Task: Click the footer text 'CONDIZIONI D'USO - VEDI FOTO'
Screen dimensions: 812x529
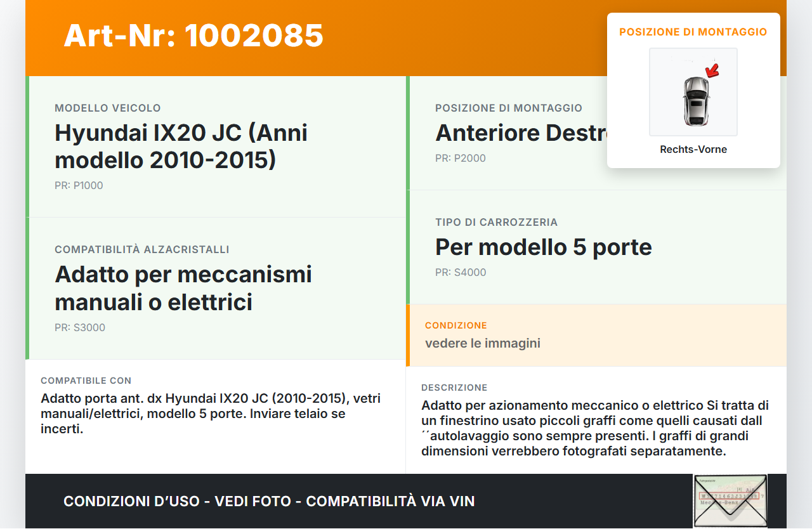Action: [x=269, y=501]
